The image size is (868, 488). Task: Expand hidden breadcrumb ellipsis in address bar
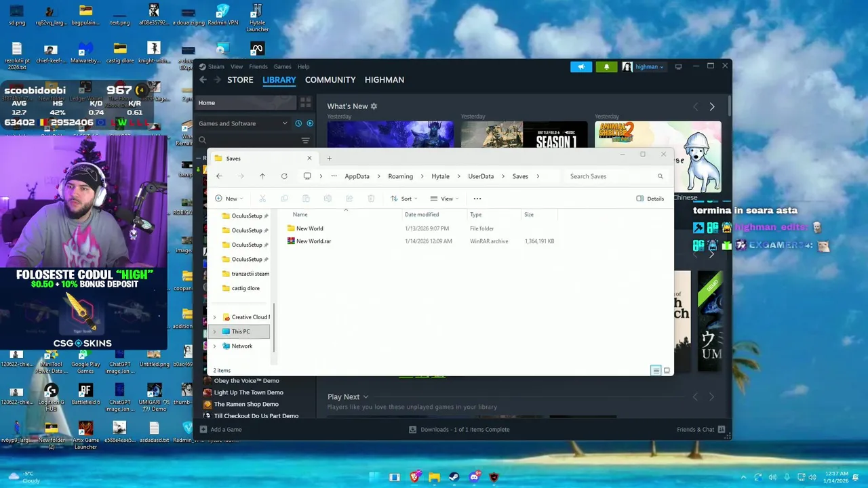(334, 176)
